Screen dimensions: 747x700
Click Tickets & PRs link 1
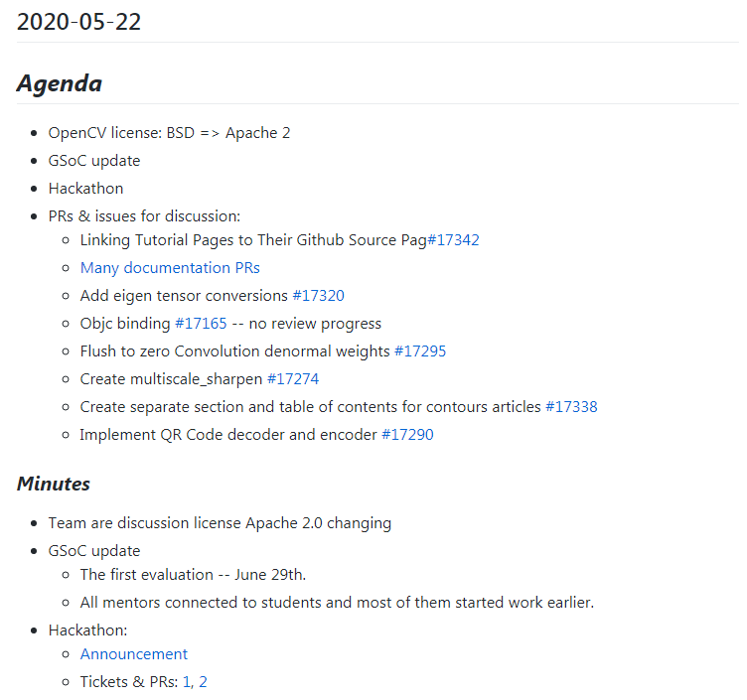point(187,681)
